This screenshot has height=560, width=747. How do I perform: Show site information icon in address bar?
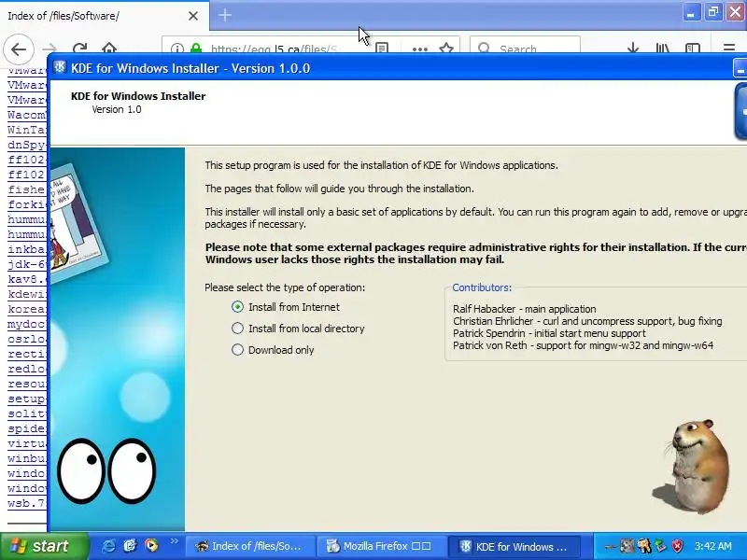tap(177, 49)
